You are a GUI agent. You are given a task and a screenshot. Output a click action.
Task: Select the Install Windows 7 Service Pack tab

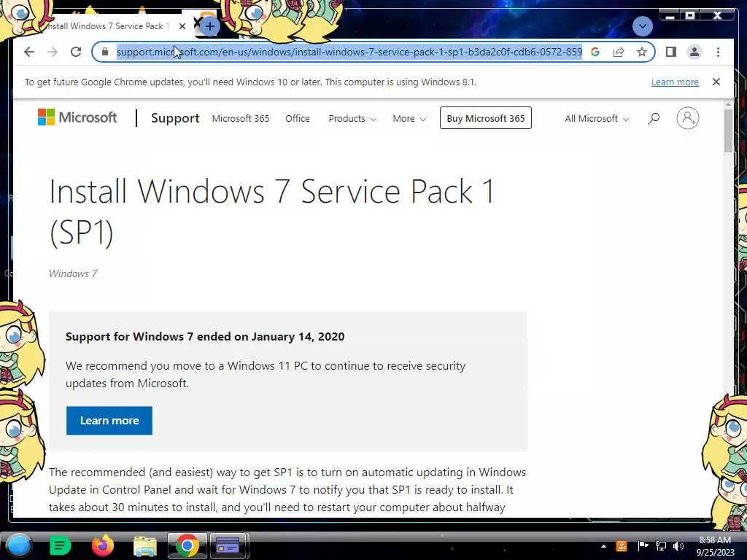pos(107,26)
